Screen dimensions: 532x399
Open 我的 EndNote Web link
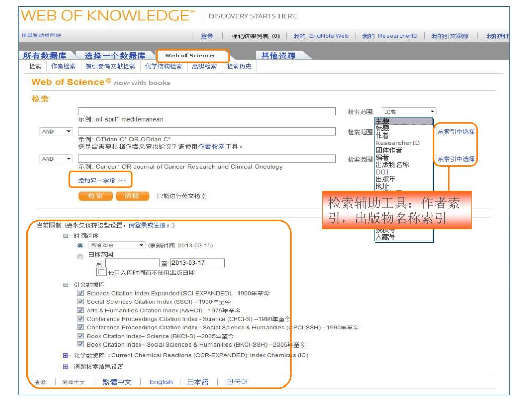[321, 36]
